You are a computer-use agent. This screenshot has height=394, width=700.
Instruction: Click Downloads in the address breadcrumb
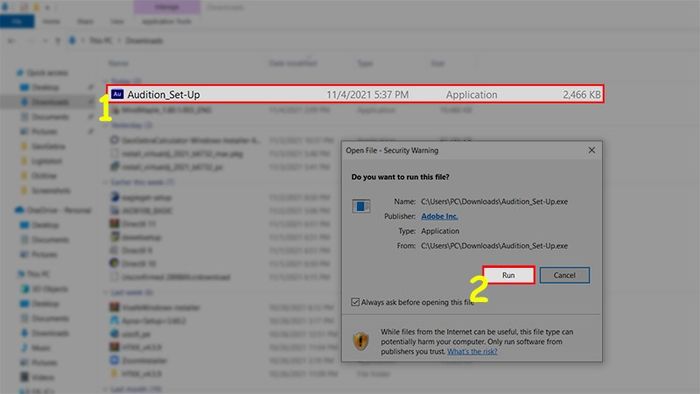[144, 41]
